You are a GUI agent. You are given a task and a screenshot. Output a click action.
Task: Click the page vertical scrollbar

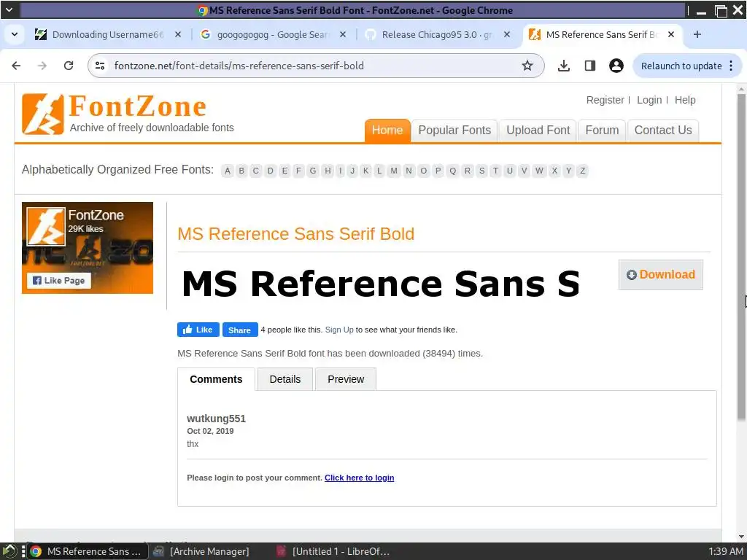pyautogui.click(x=741, y=257)
